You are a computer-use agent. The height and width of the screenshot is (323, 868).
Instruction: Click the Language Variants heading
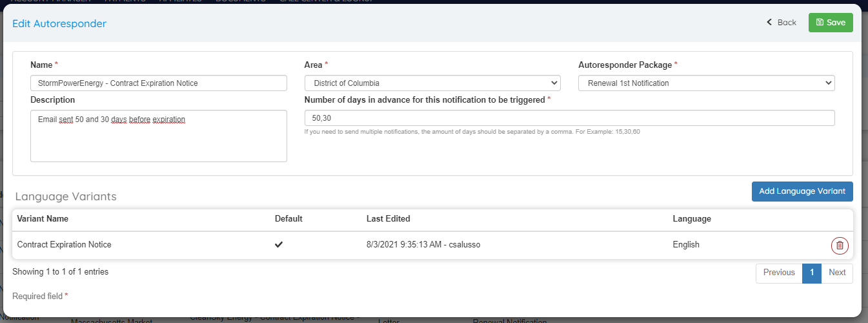(66, 196)
